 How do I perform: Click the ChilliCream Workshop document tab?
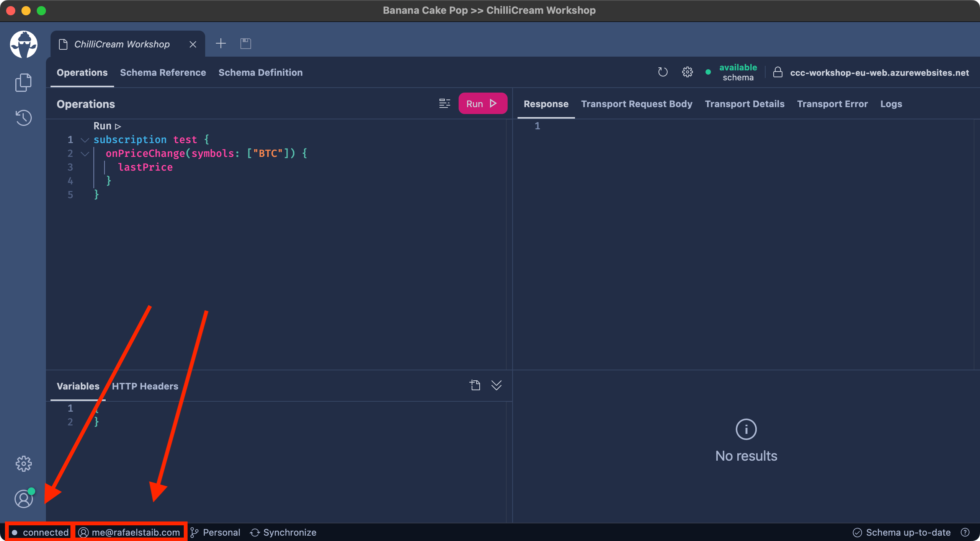pyautogui.click(x=128, y=44)
